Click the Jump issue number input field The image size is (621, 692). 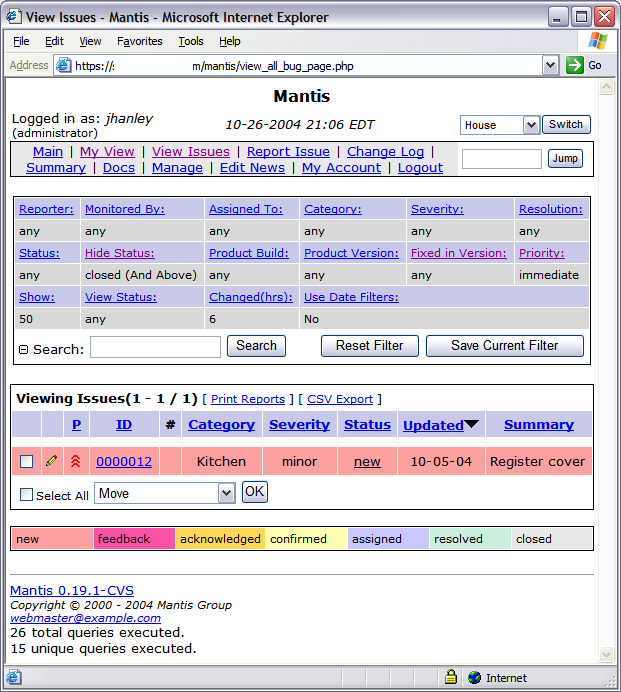(501, 159)
